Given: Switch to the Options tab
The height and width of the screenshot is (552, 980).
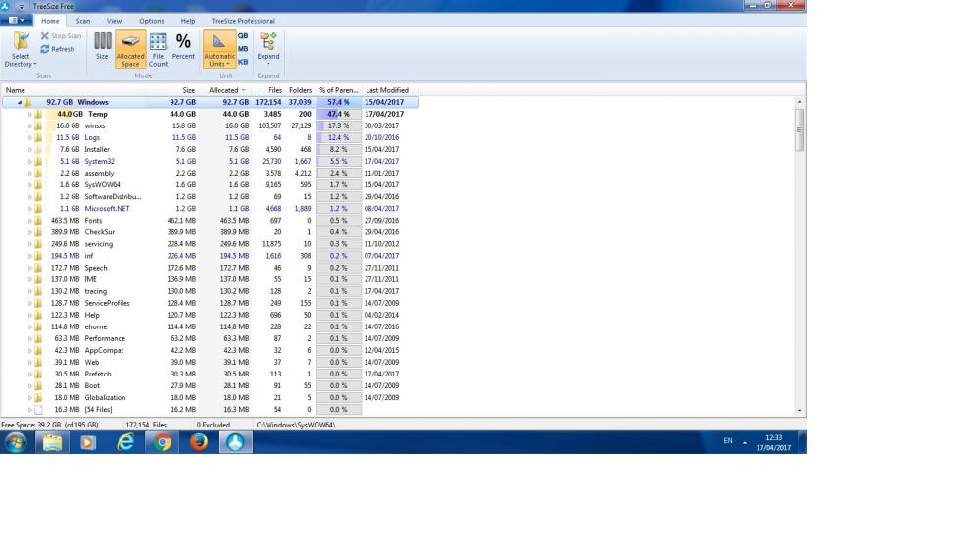Looking at the screenshot, I should (151, 21).
